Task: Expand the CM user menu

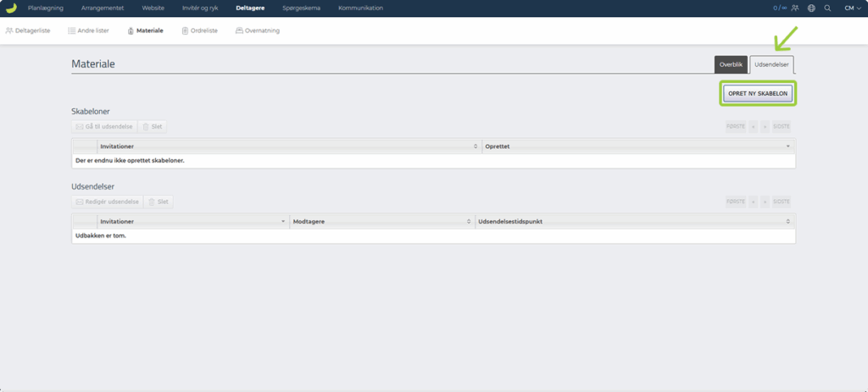Action: click(853, 8)
